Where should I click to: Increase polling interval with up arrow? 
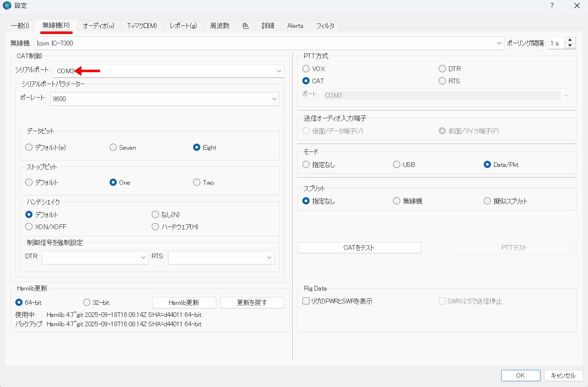pyautogui.click(x=570, y=40)
